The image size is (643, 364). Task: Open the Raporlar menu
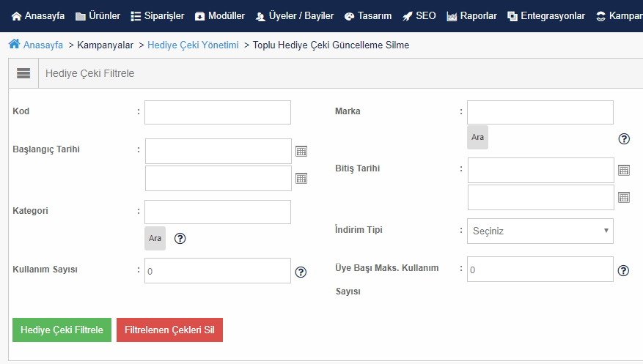pyautogui.click(x=471, y=16)
